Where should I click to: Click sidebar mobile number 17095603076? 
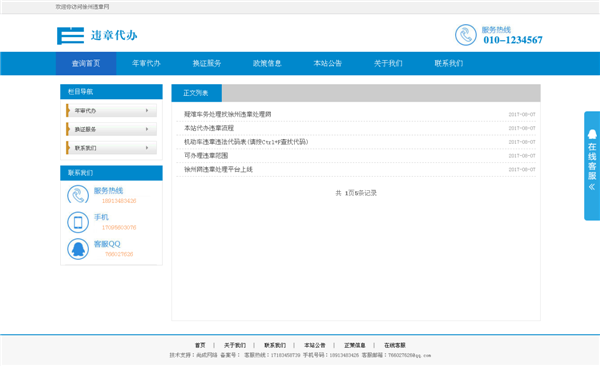click(x=119, y=227)
